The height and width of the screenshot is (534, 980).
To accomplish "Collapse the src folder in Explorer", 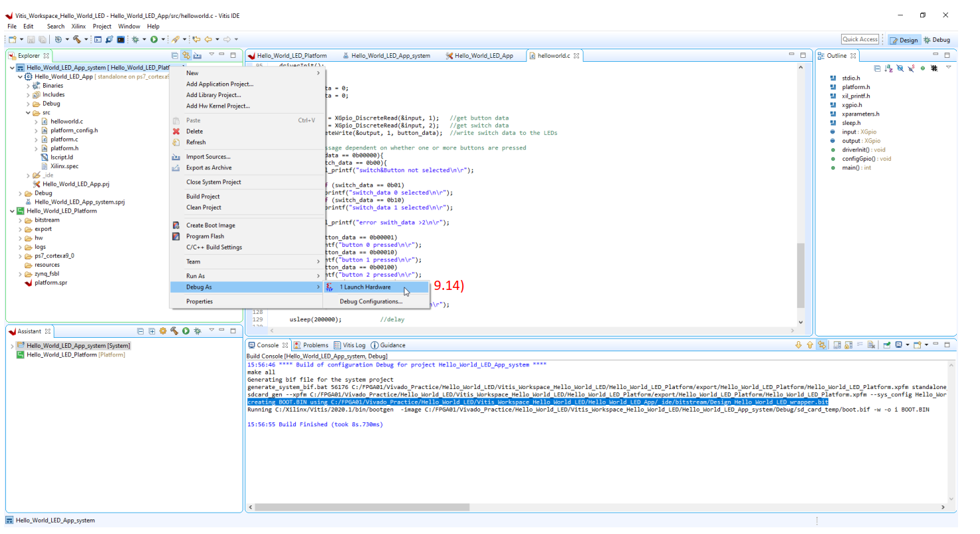I will (x=29, y=112).
